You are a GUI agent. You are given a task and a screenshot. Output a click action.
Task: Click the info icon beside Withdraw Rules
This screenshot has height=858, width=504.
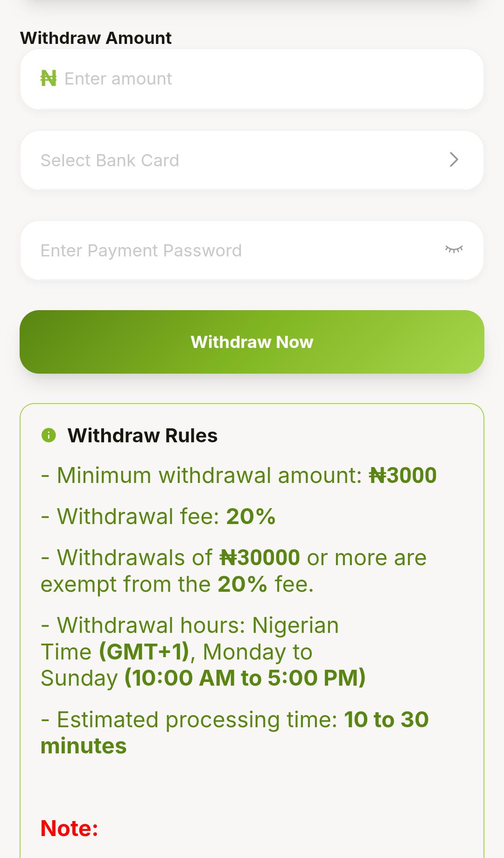(48, 435)
